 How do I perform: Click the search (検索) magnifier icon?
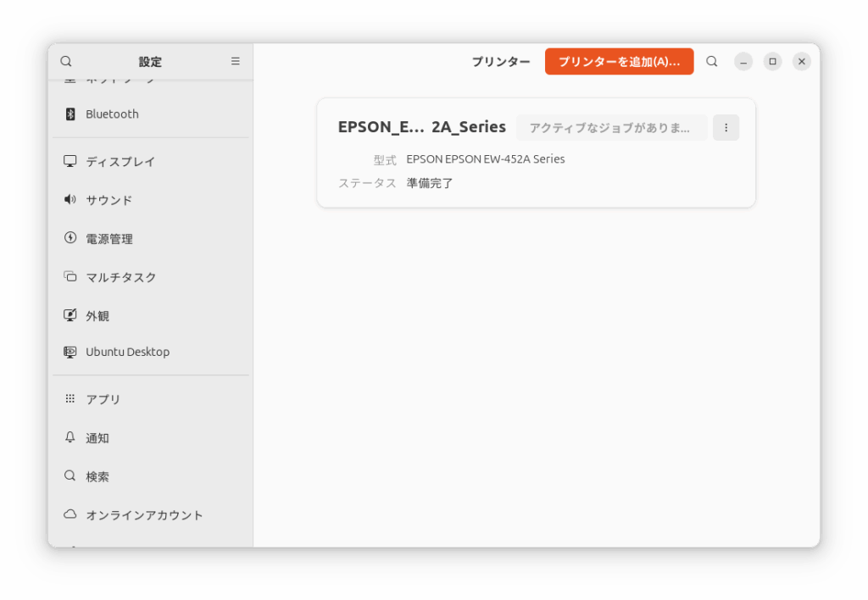pyautogui.click(x=70, y=475)
